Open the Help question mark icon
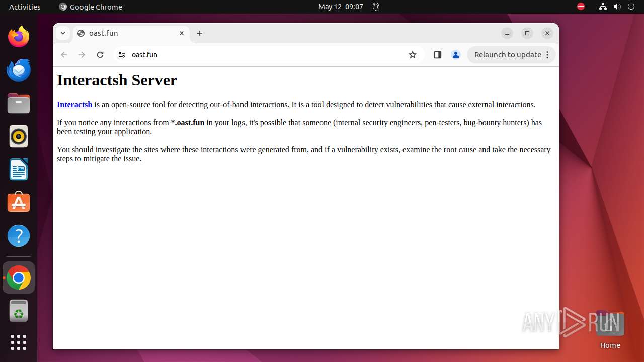644x362 pixels. 19,236
